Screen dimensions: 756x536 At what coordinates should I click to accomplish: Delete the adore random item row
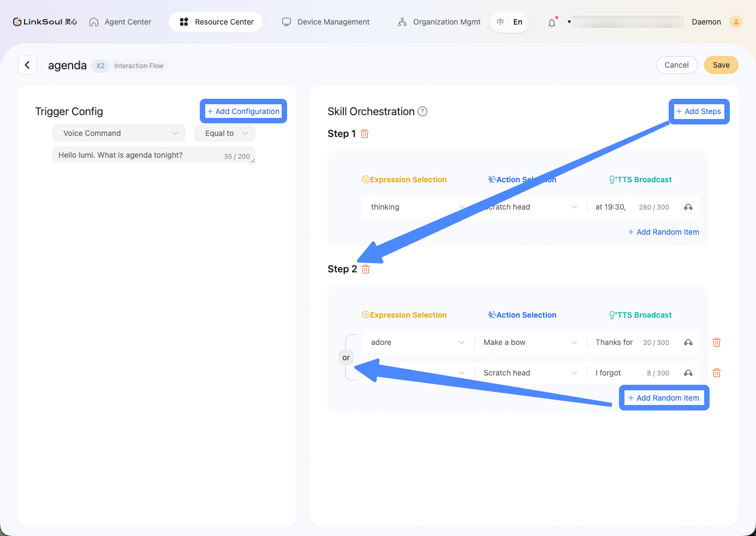coord(717,342)
